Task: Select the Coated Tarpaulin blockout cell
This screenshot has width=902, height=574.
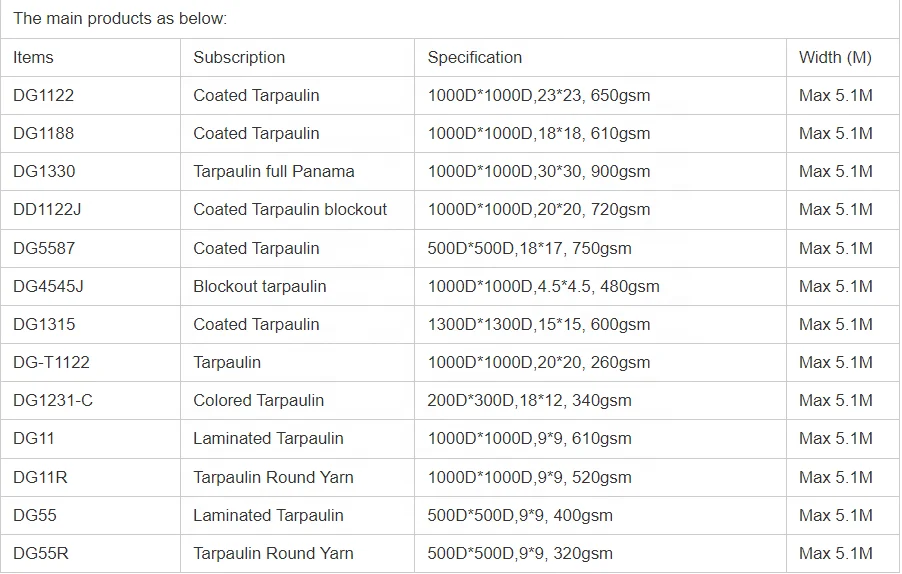Action: click(x=290, y=210)
